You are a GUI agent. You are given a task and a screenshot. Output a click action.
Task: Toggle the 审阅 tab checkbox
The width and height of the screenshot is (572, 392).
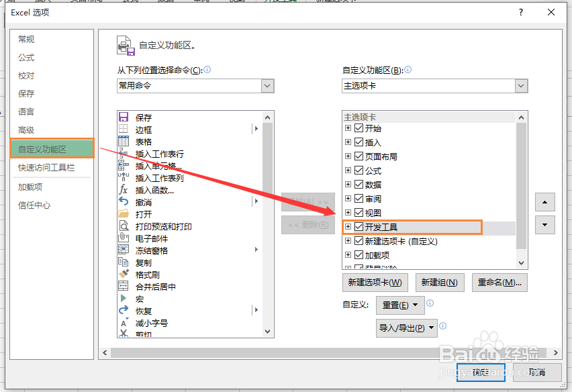click(359, 199)
